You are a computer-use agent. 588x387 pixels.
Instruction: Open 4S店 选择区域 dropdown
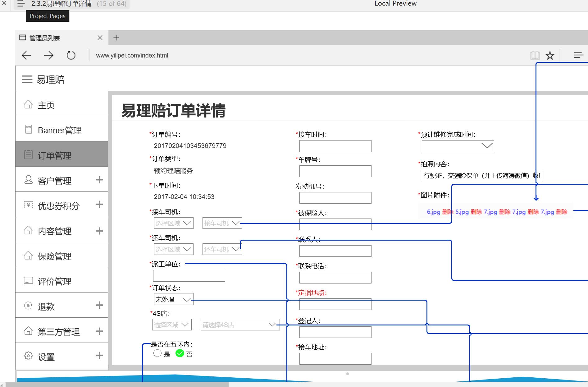click(172, 325)
